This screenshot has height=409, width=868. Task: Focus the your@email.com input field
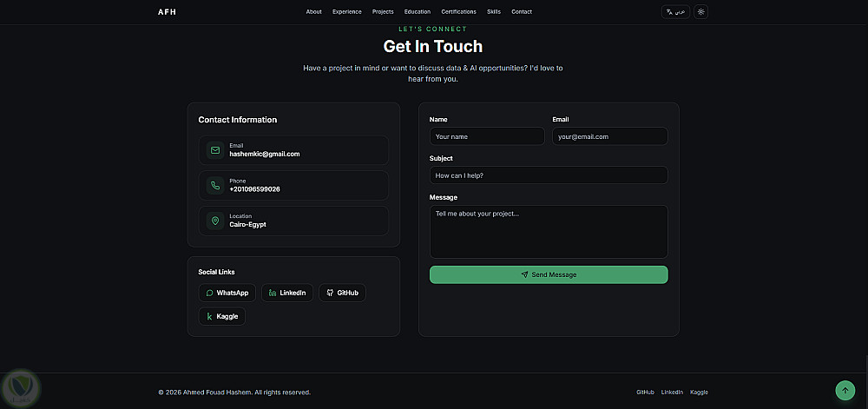pyautogui.click(x=610, y=136)
